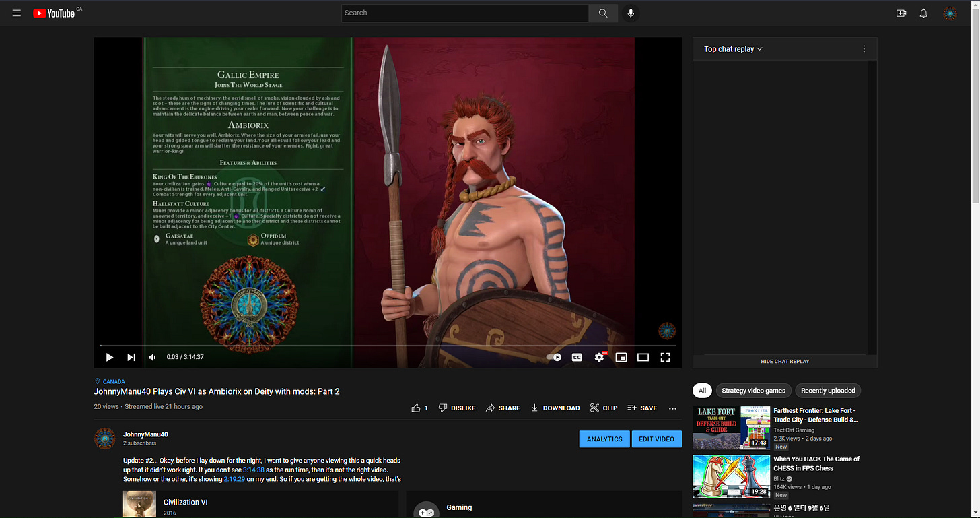Toggle the autoplay switch in the player
Screen dimensions: 980x518
[x=554, y=357]
